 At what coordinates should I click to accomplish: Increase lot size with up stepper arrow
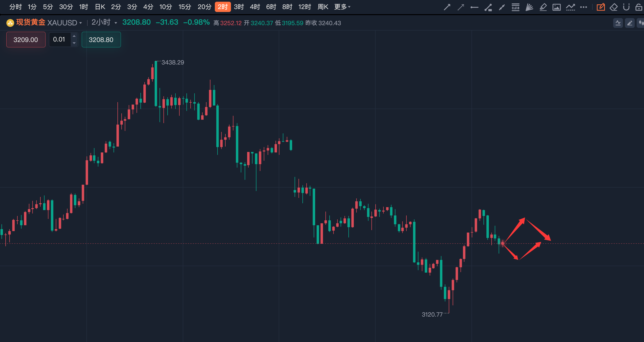pos(74,36)
